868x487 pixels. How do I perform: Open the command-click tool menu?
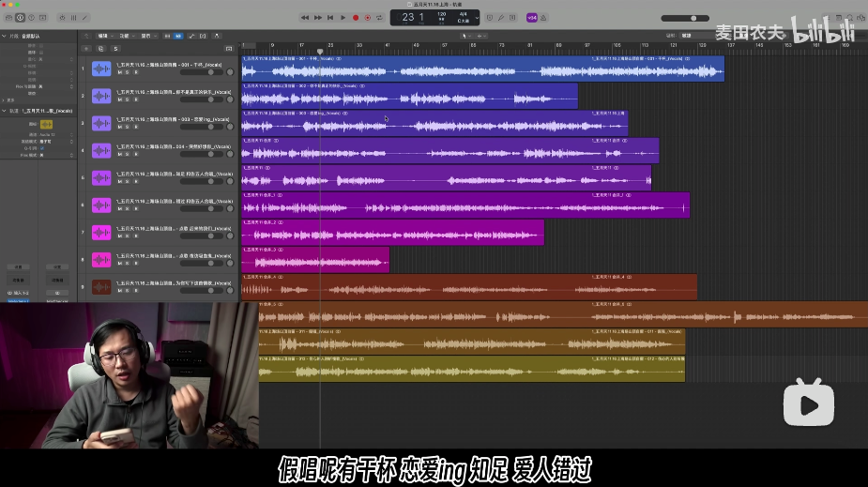tap(482, 36)
